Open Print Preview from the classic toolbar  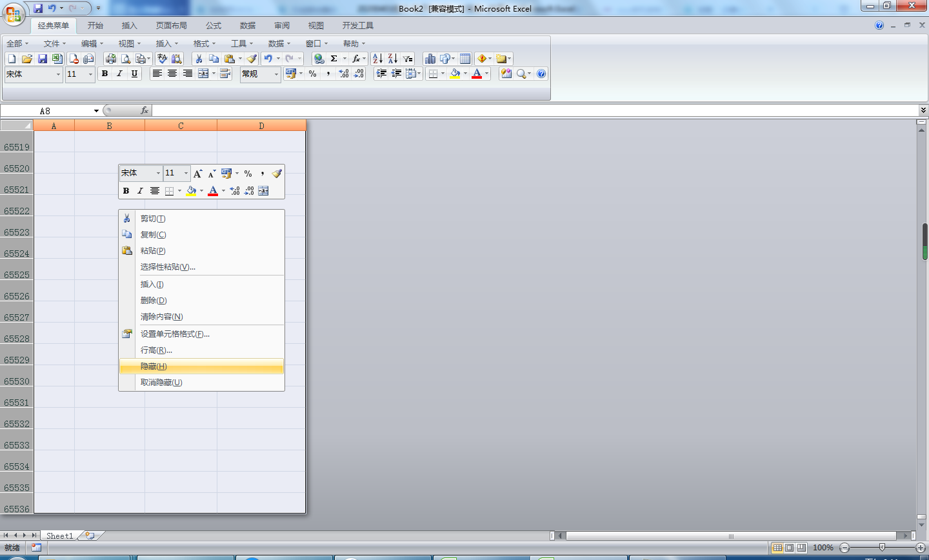[126, 59]
